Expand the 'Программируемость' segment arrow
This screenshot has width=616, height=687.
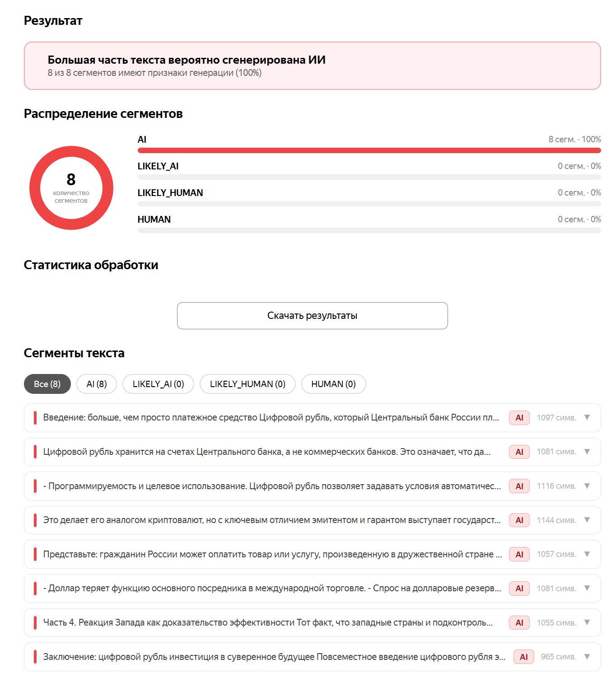587,486
